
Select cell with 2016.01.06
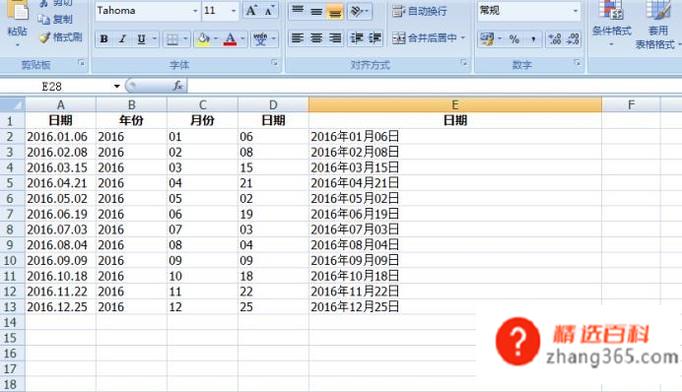click(x=61, y=137)
